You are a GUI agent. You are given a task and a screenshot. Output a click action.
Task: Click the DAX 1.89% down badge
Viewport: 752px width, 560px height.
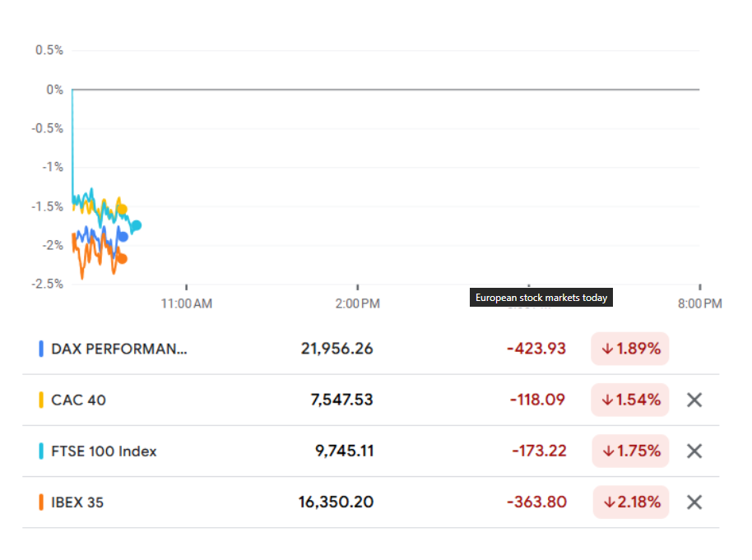click(x=630, y=349)
